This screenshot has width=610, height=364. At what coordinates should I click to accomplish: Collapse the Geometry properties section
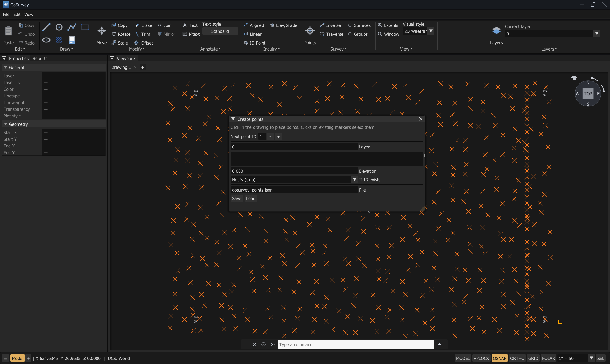5,124
